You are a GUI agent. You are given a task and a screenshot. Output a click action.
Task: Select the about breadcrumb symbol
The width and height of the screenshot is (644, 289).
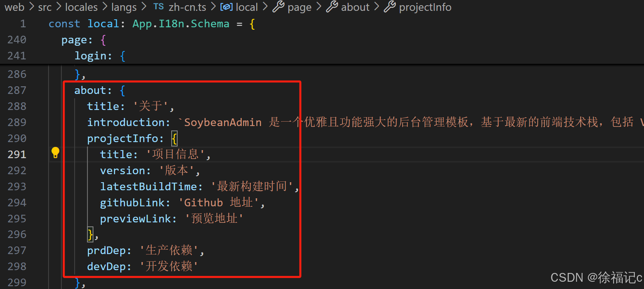tap(355, 7)
